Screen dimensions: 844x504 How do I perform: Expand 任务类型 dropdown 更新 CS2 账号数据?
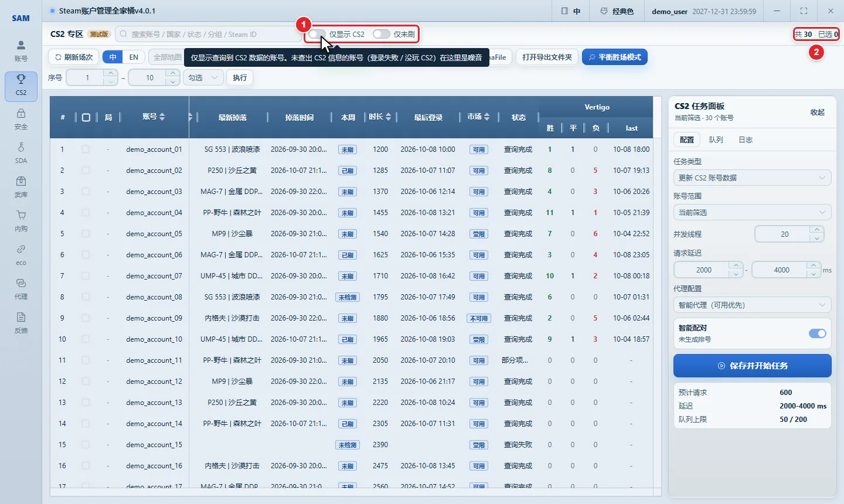pyautogui.click(x=752, y=178)
